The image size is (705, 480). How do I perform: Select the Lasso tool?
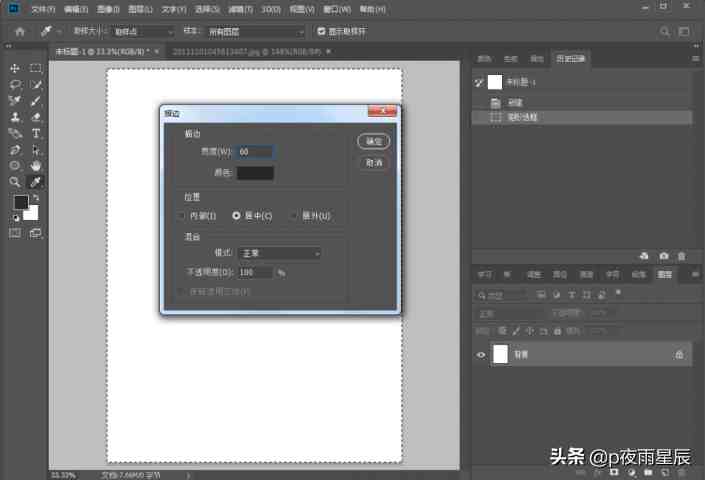coord(14,84)
